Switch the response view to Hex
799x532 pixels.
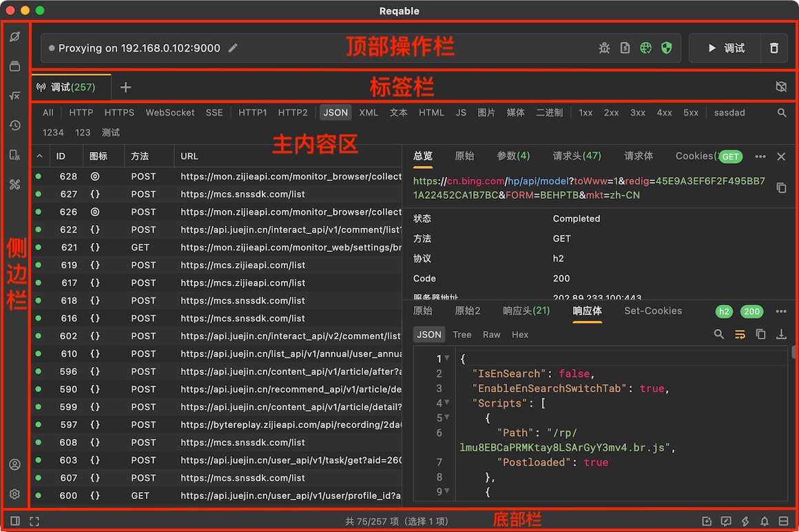(520, 334)
